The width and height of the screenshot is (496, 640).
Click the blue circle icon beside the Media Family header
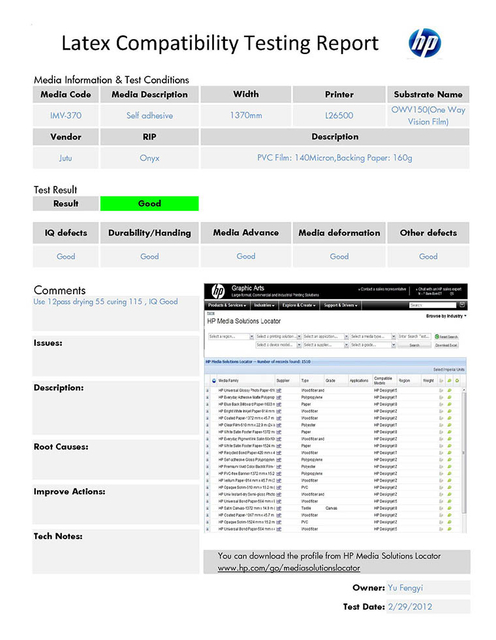[214, 380]
